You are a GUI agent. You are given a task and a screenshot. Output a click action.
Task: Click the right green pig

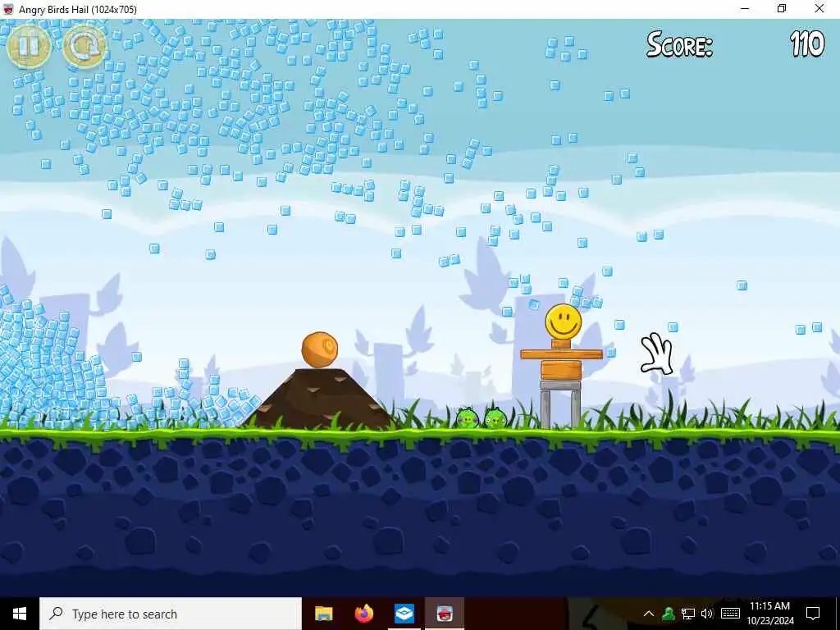(x=495, y=418)
